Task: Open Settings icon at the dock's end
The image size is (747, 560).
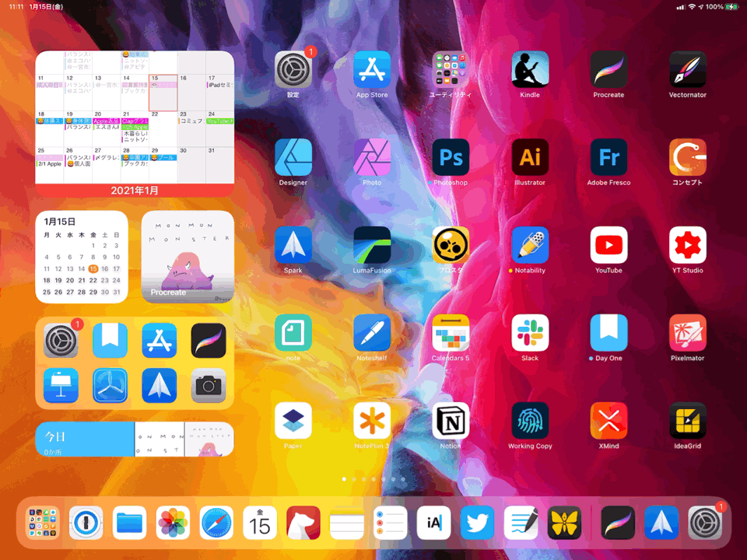Action: (705, 523)
